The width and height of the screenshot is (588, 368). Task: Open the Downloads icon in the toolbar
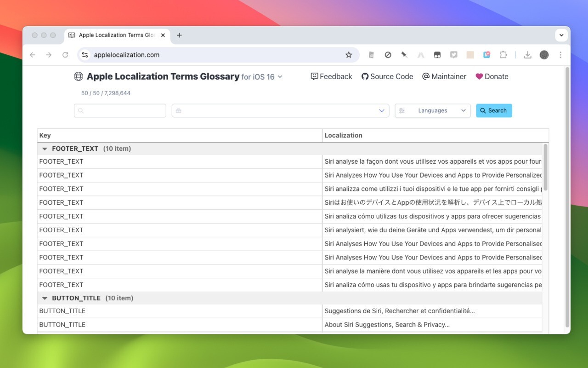(x=527, y=54)
